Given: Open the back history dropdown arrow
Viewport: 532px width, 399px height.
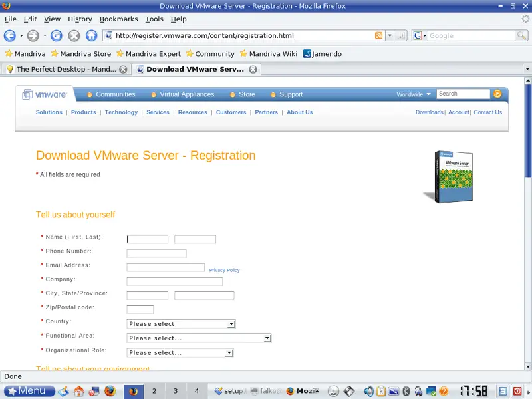Looking at the screenshot, I should tap(21, 35).
